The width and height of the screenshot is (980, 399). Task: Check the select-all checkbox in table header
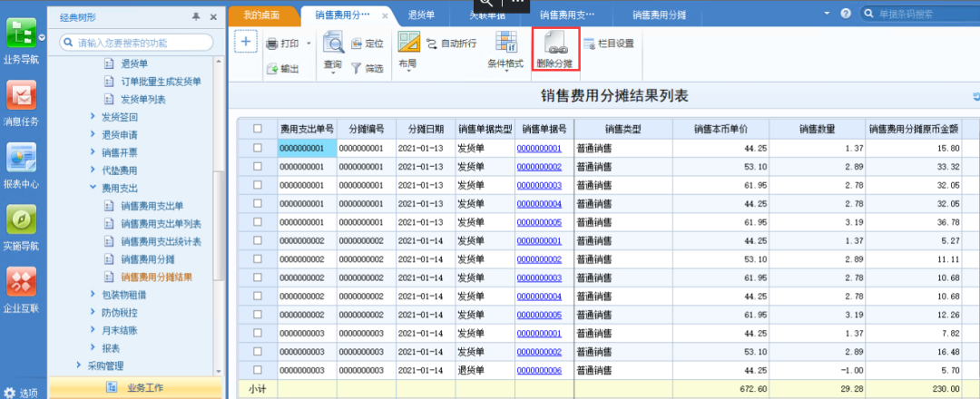pyautogui.click(x=258, y=129)
